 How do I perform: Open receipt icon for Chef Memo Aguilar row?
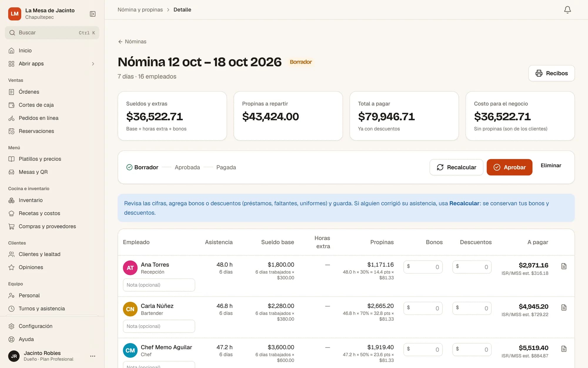pos(564,349)
